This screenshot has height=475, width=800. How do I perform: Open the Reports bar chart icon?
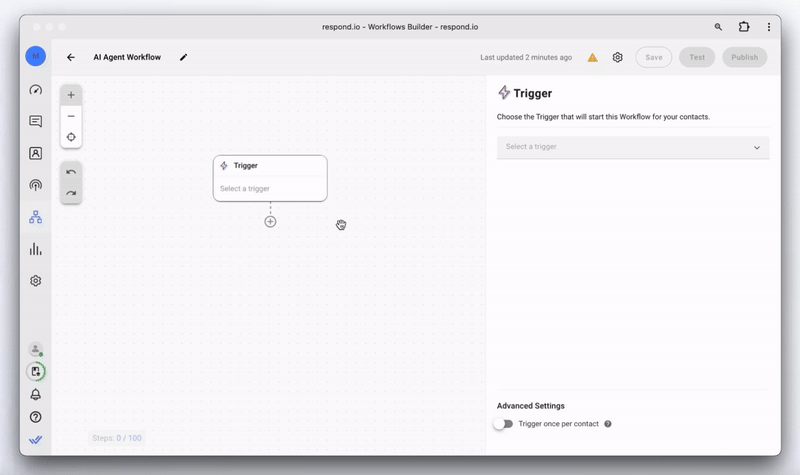(x=36, y=249)
